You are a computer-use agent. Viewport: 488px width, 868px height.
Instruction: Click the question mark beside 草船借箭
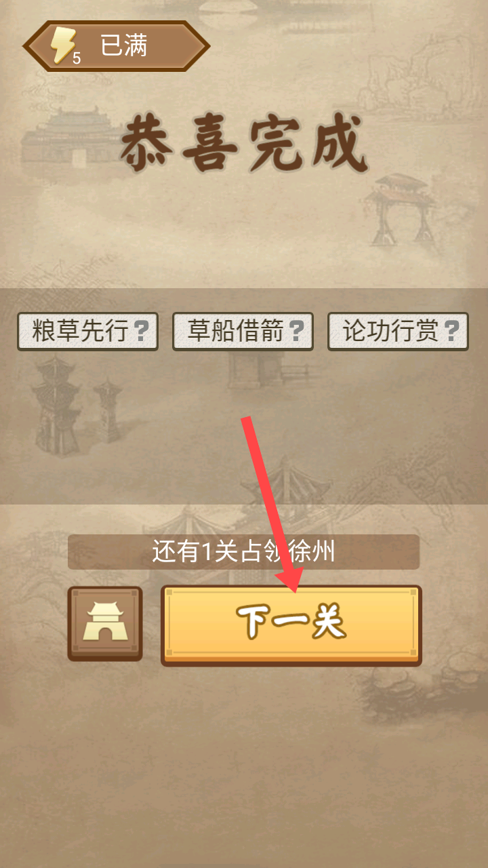[296, 332]
